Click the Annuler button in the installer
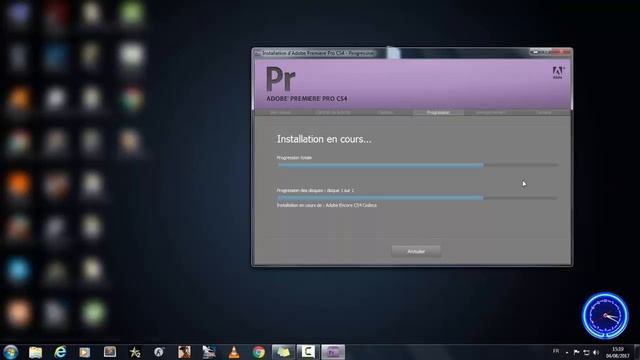 (416, 251)
